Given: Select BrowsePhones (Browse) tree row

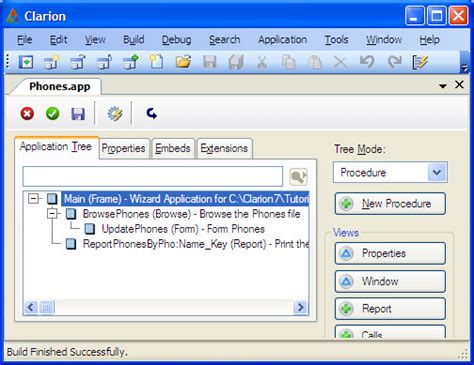Looking at the screenshot, I should pyautogui.click(x=191, y=214).
